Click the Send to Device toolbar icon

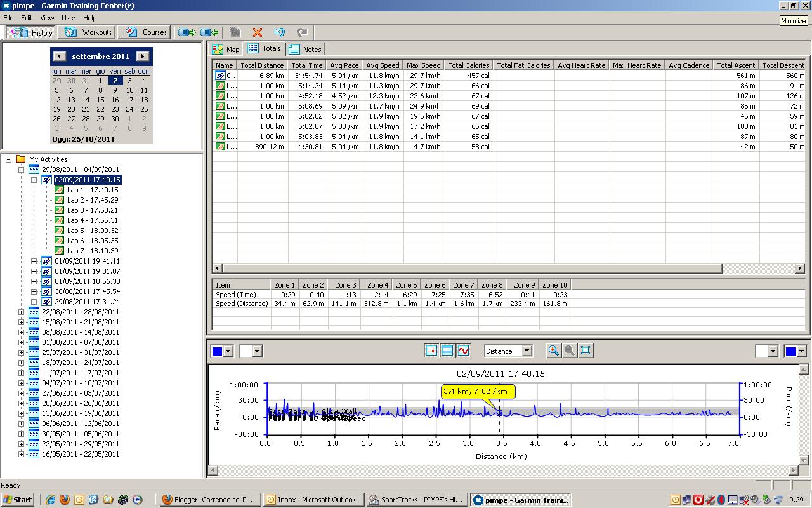coord(187,32)
